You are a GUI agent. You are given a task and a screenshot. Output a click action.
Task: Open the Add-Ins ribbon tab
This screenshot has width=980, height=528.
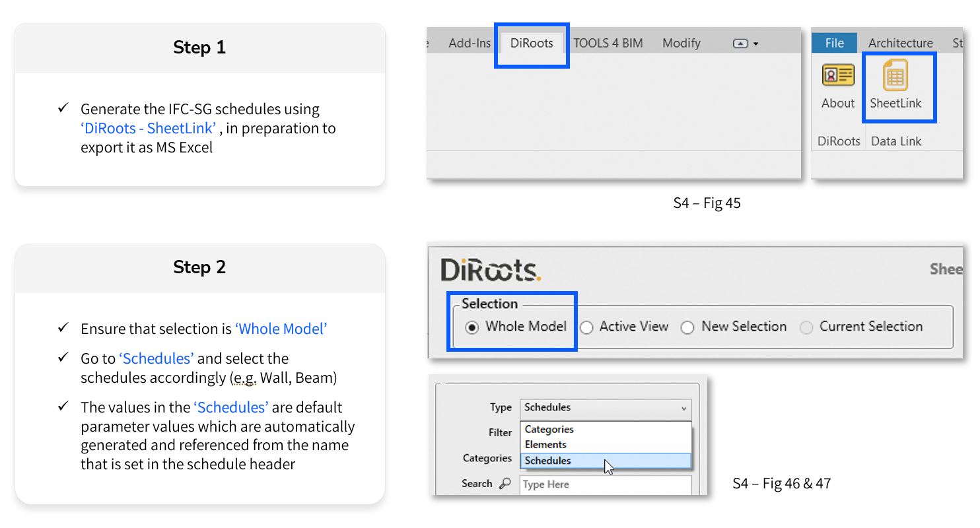tap(470, 44)
